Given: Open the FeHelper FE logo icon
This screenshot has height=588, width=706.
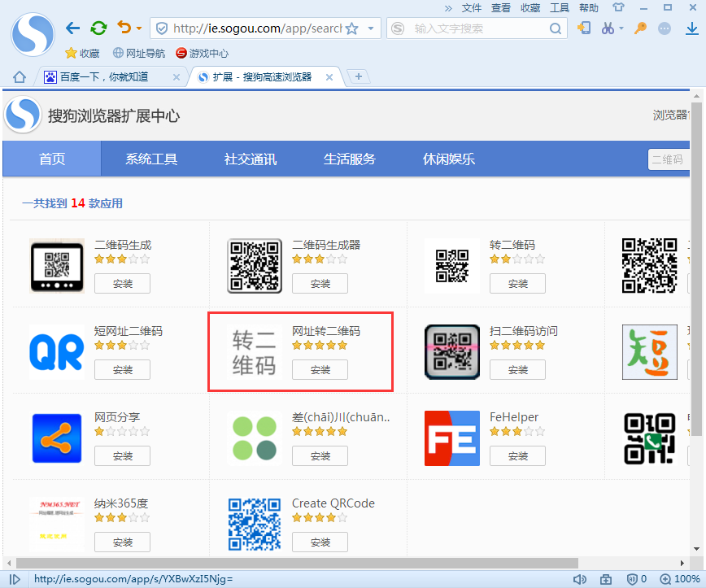Looking at the screenshot, I should point(452,438).
